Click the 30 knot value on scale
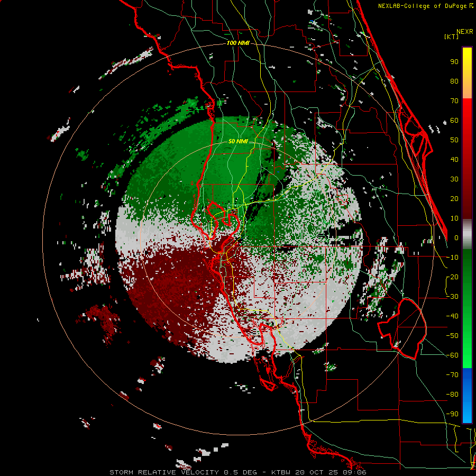The image size is (476, 476). pyautogui.click(x=454, y=179)
